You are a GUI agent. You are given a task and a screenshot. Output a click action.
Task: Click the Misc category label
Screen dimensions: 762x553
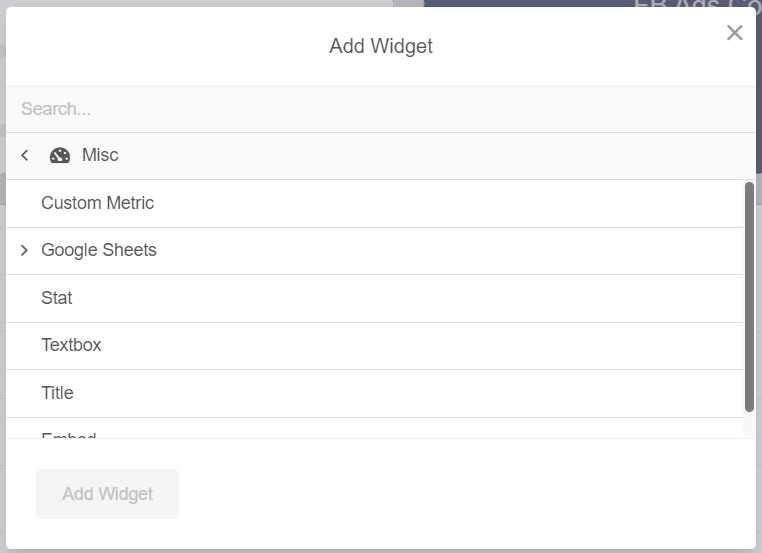click(x=100, y=155)
